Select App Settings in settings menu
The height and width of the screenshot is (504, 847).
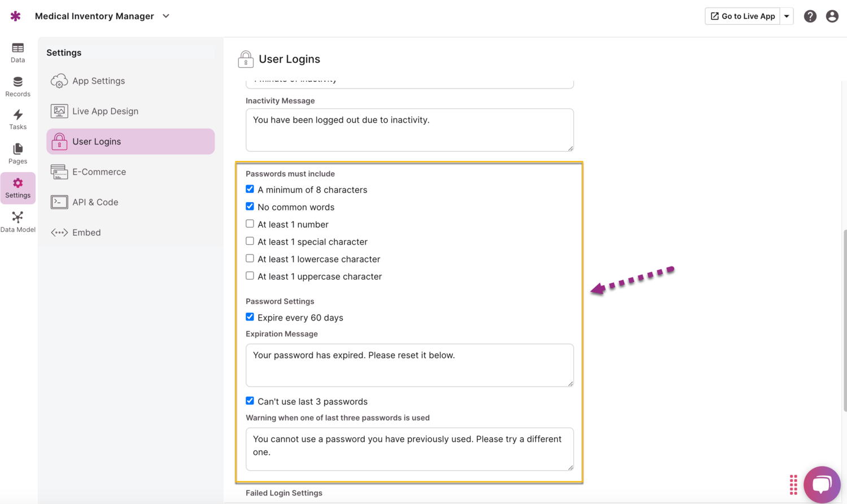(x=98, y=81)
